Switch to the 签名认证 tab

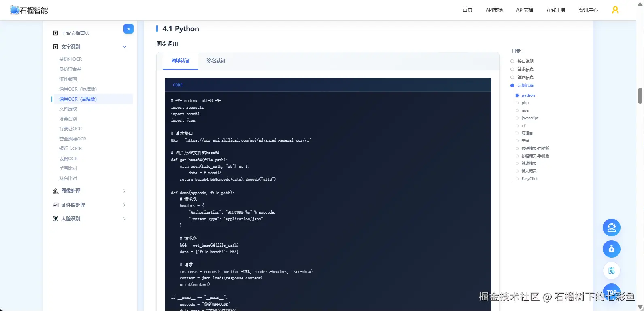[216, 61]
